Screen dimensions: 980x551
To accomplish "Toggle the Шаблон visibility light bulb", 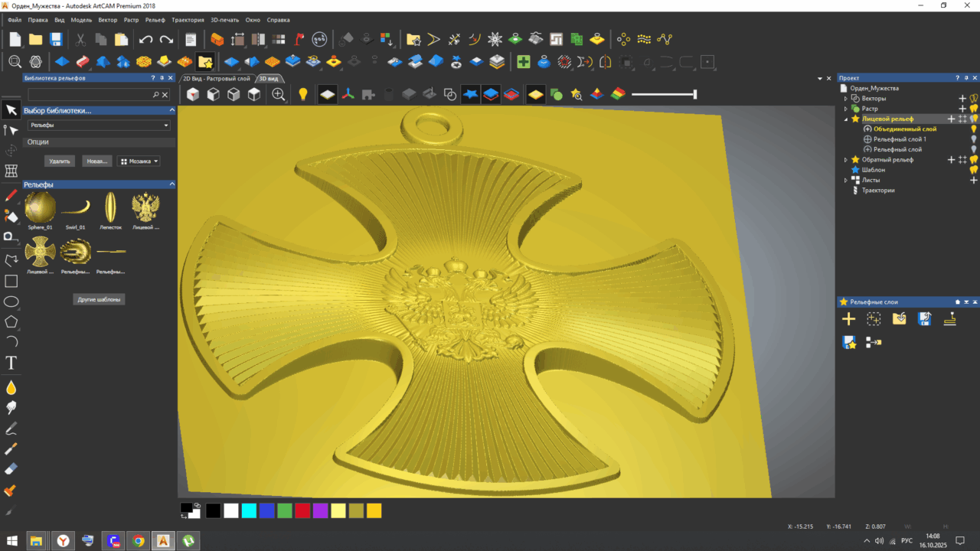I will pyautogui.click(x=974, y=170).
